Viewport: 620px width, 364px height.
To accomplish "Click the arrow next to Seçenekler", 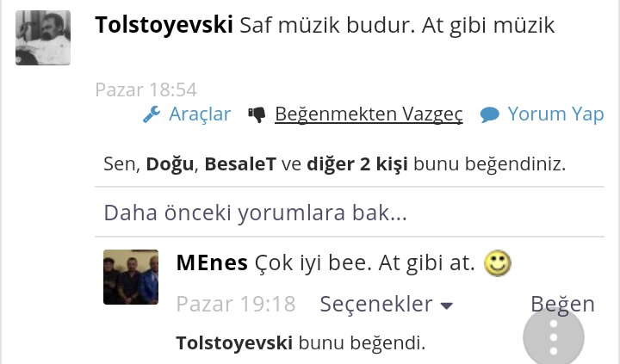I will tap(446, 305).
